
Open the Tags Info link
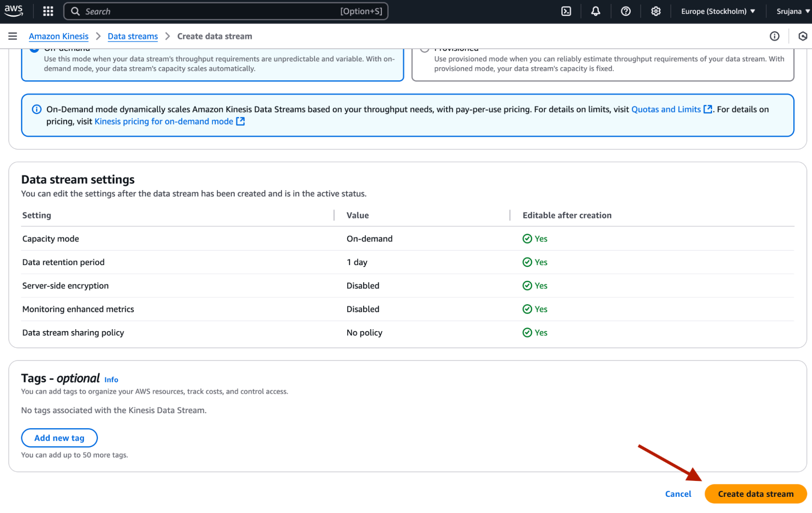tap(111, 379)
